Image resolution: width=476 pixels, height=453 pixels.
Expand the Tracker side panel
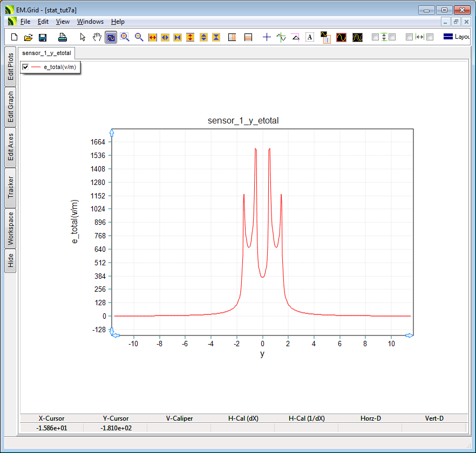(10, 188)
